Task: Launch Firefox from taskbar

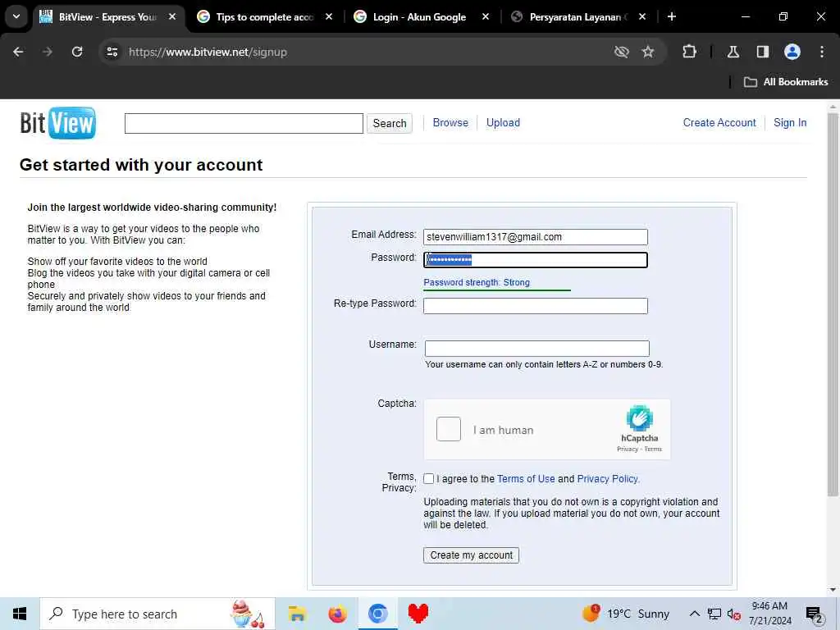Action: (x=337, y=614)
